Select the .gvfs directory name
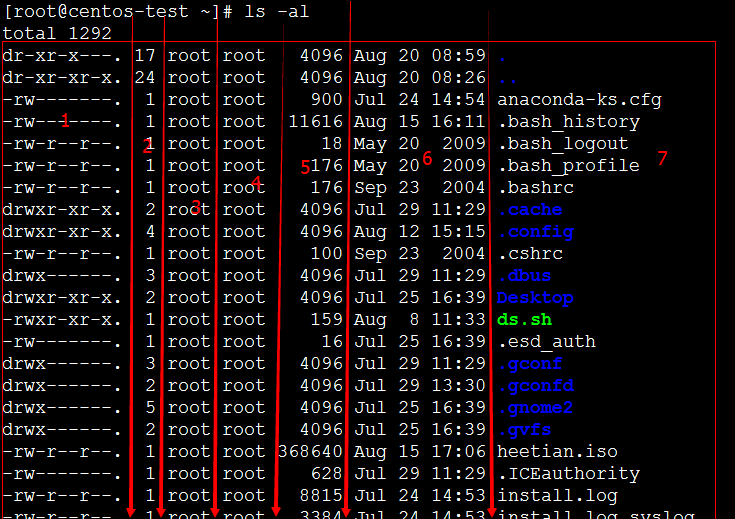The width and height of the screenshot is (735, 519). [x=524, y=430]
